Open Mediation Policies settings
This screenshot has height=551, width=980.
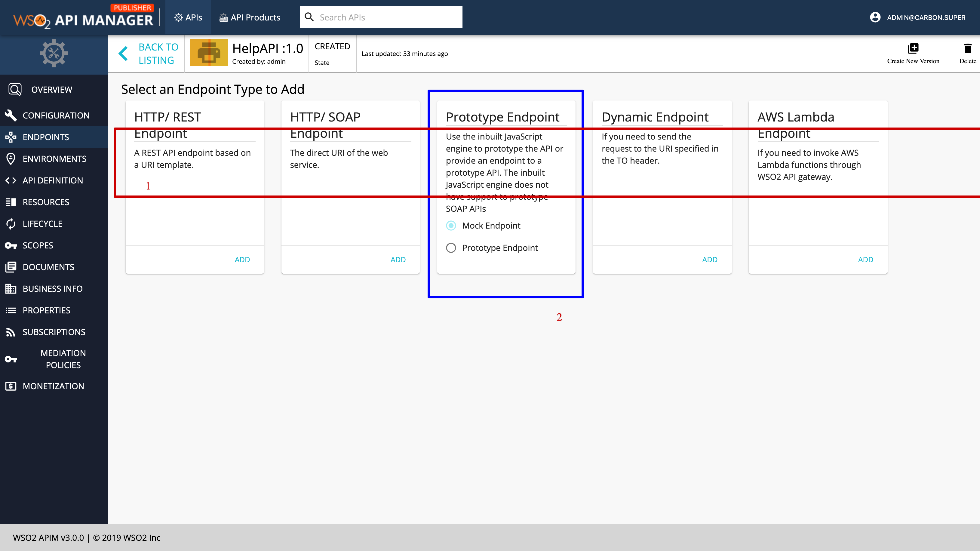(x=63, y=359)
